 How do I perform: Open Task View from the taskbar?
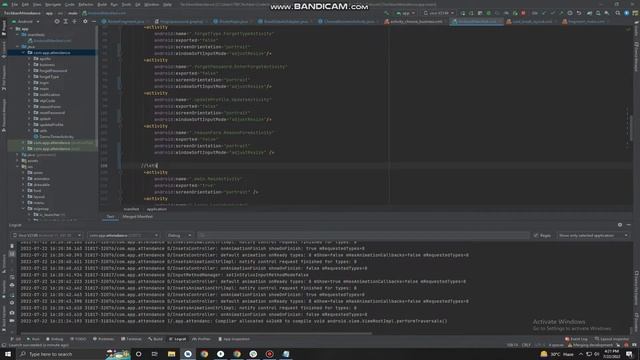coord(155,354)
